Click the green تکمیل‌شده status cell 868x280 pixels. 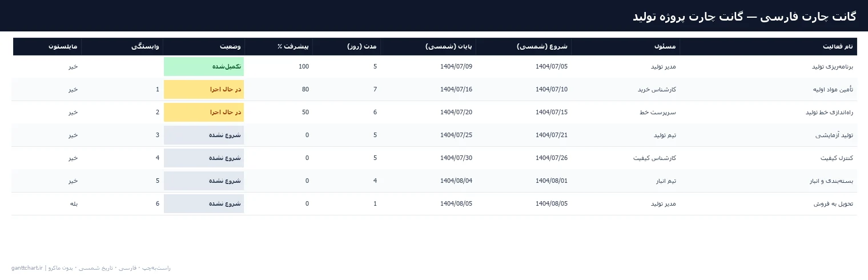pyautogui.click(x=204, y=67)
